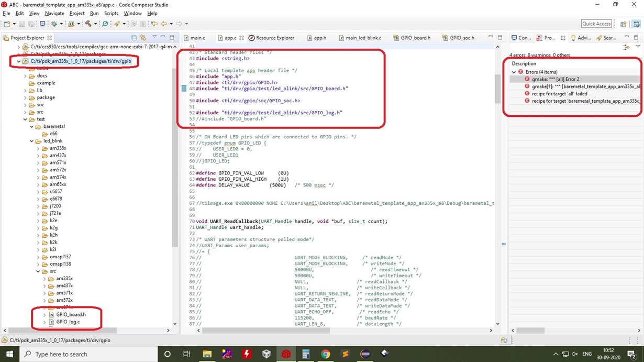Click the Build hammer icon
This screenshot has height=362, width=644.
[x=88, y=24]
